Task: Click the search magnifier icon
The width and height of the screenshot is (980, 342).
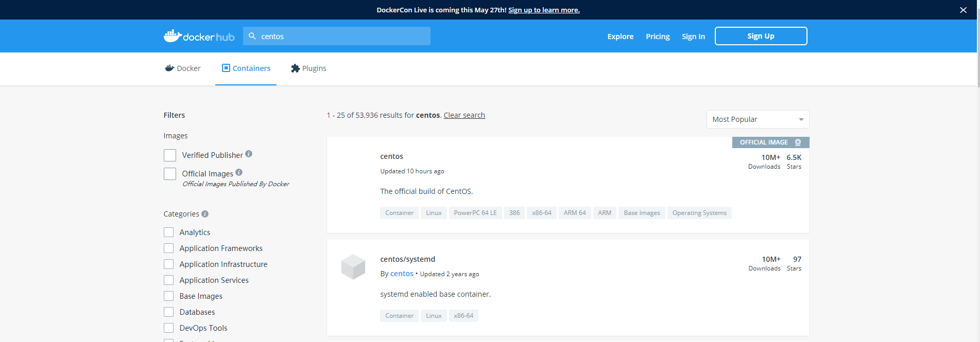Action: point(252,36)
